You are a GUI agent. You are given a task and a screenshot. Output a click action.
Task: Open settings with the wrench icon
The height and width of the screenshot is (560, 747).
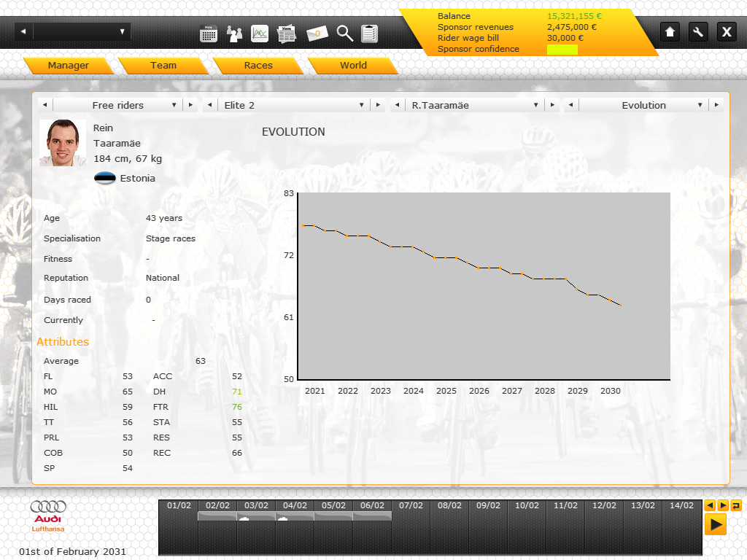click(698, 32)
